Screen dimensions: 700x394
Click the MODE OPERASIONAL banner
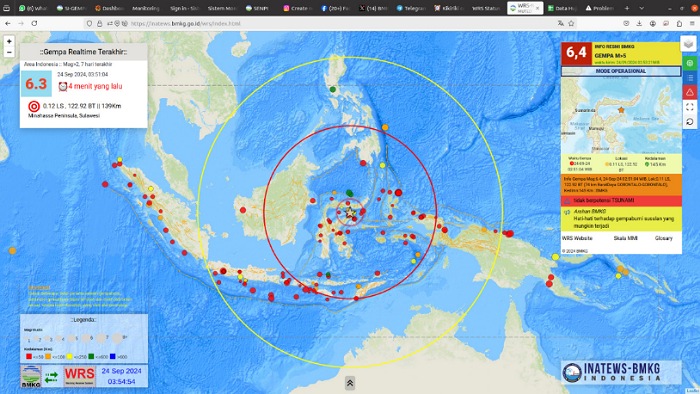621,71
